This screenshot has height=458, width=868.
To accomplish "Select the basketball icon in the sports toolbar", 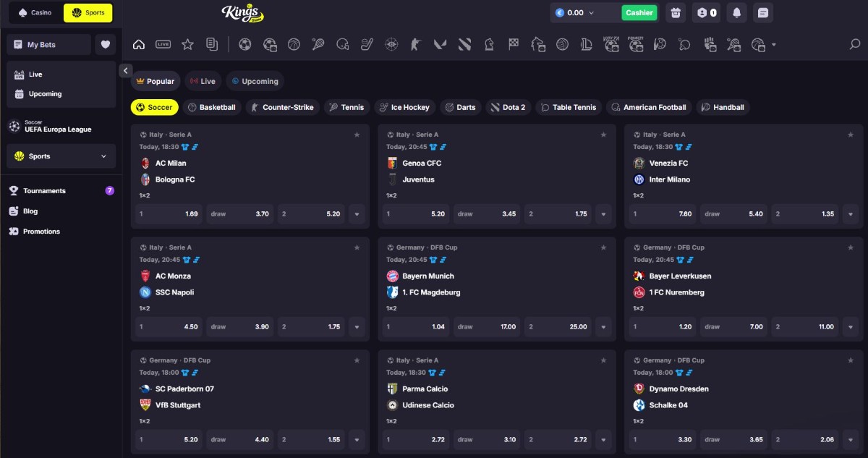I will tap(294, 44).
